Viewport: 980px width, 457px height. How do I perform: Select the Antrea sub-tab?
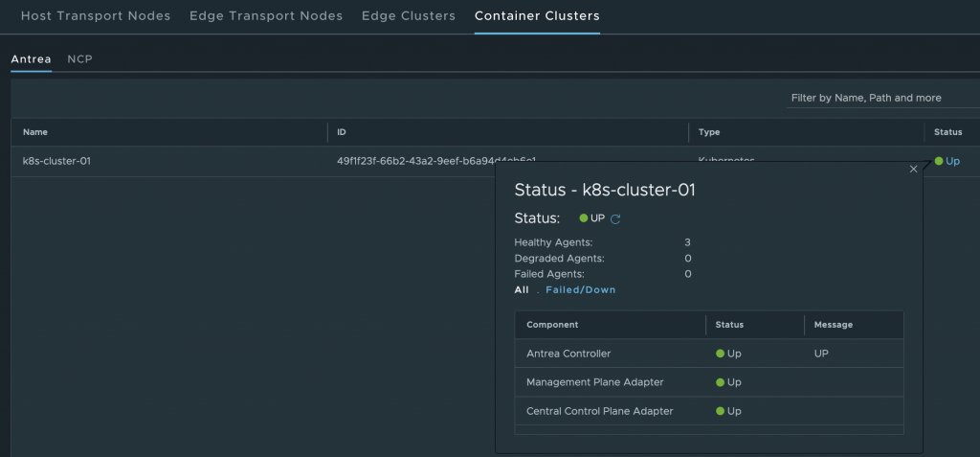[x=31, y=59]
